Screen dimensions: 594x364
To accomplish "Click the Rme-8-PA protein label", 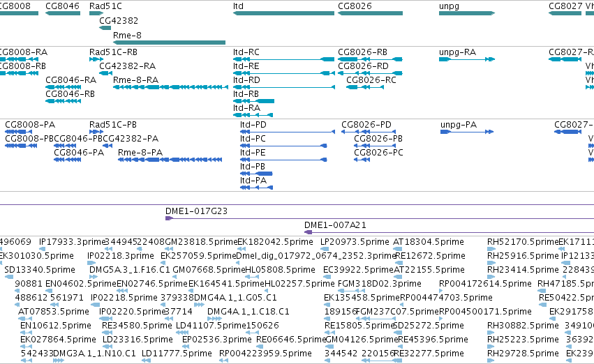I will pos(140,153).
